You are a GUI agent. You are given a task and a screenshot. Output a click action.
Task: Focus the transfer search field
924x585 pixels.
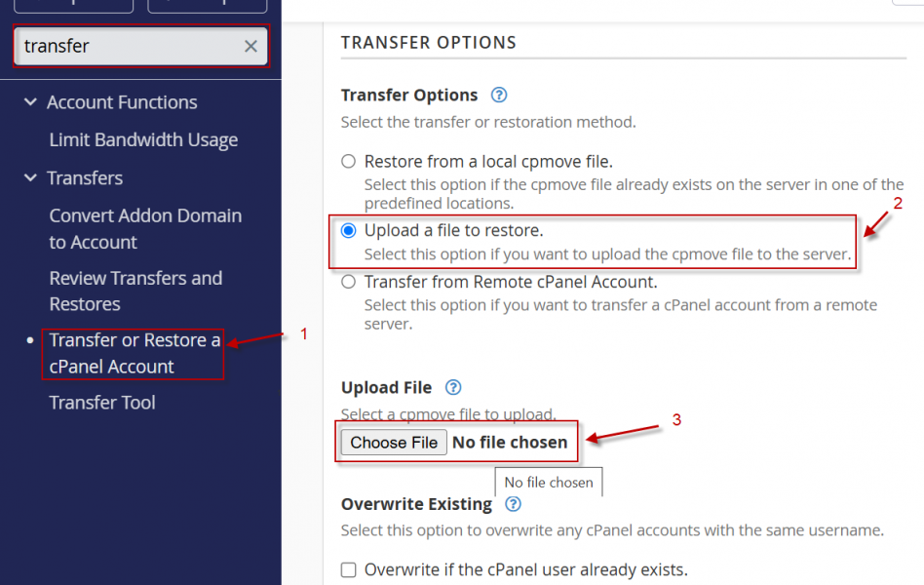tap(130, 46)
